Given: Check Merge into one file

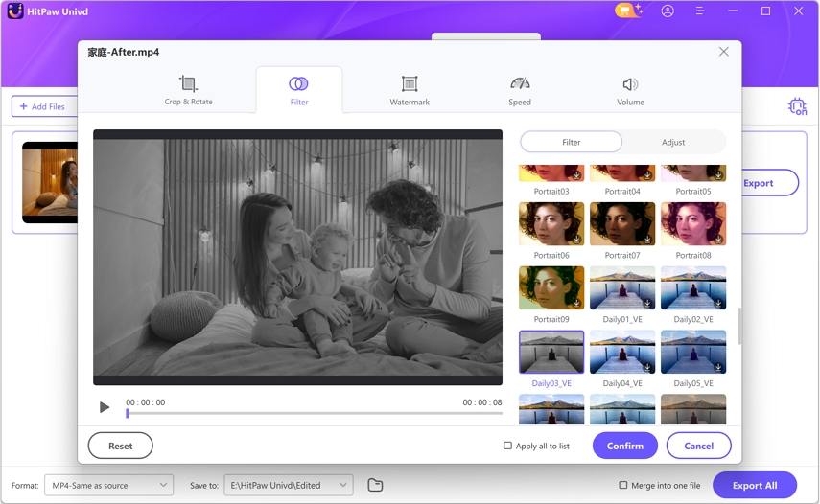Looking at the screenshot, I should [623, 486].
